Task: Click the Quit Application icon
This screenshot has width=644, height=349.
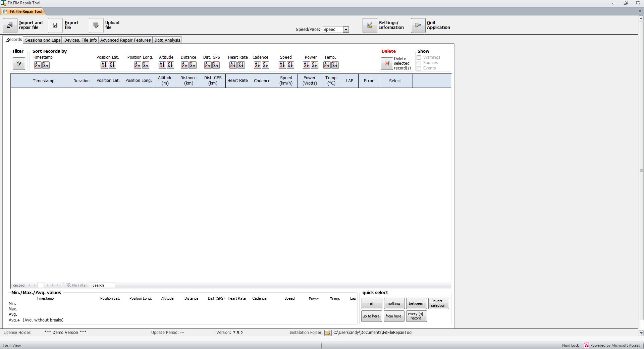Action: [x=418, y=25]
